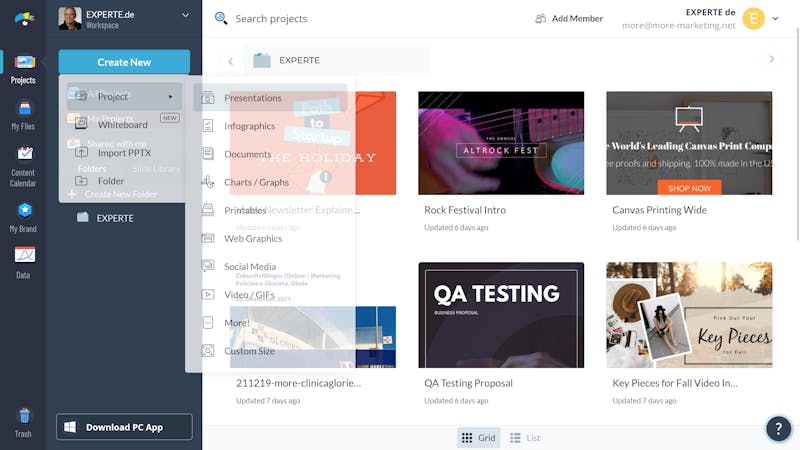
Task: Select Presentations in the project submenu
Action: (x=270, y=97)
